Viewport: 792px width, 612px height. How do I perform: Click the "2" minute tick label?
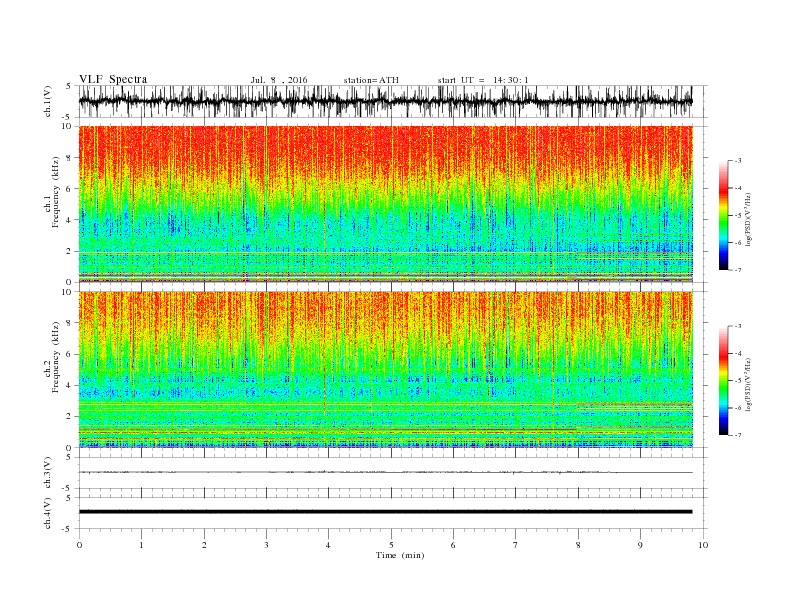point(204,545)
